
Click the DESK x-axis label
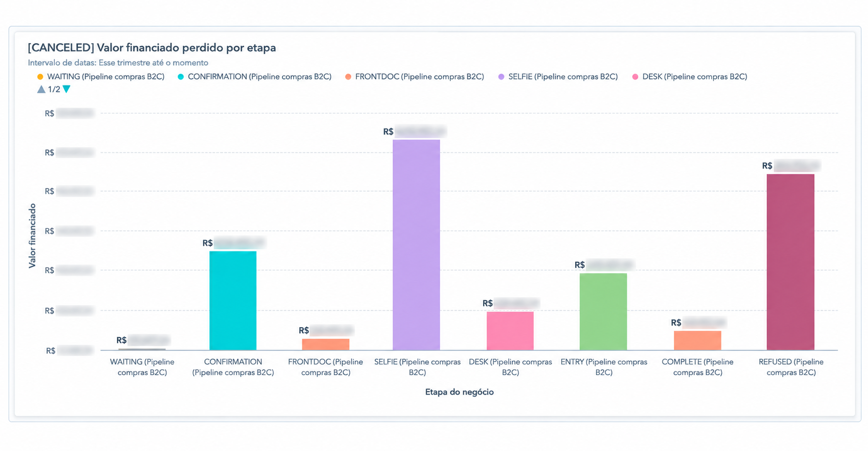pos(510,367)
